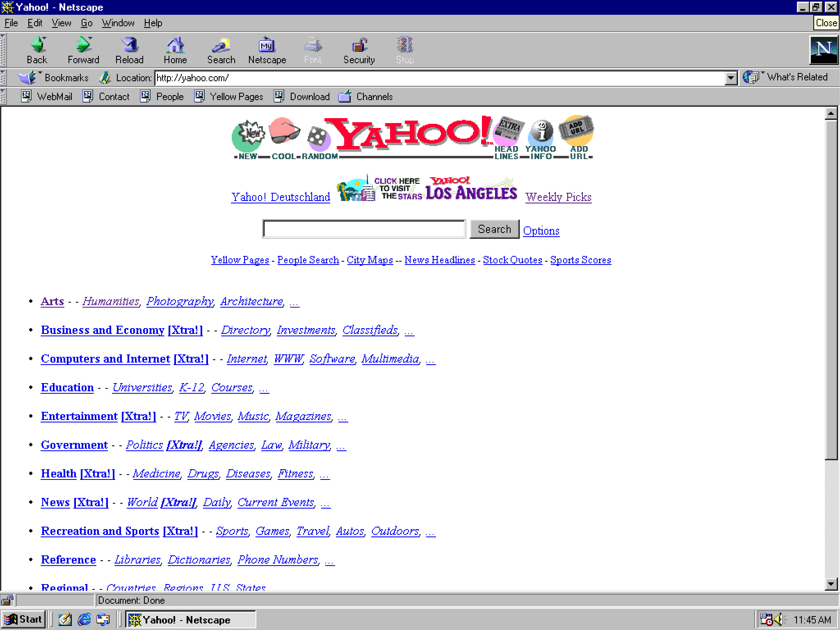
Task: Open the People Search link
Action: pos(308,260)
